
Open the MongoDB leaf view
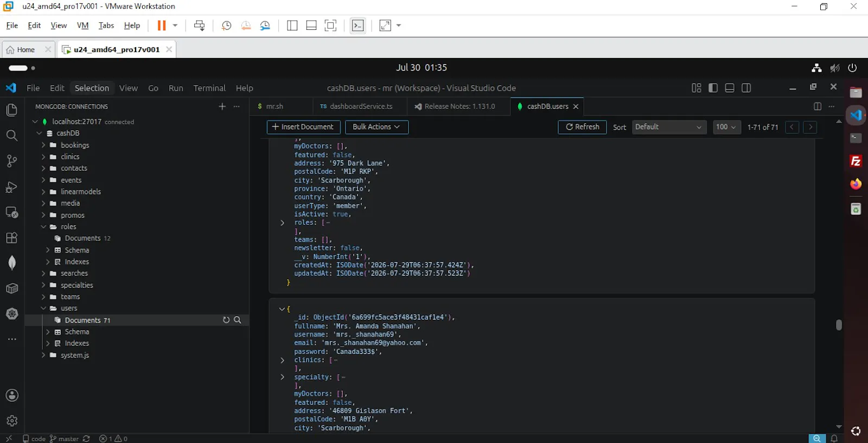(12, 263)
